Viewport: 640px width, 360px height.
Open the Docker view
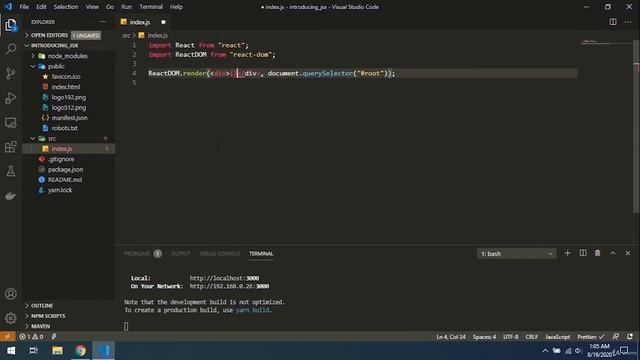click(11, 196)
